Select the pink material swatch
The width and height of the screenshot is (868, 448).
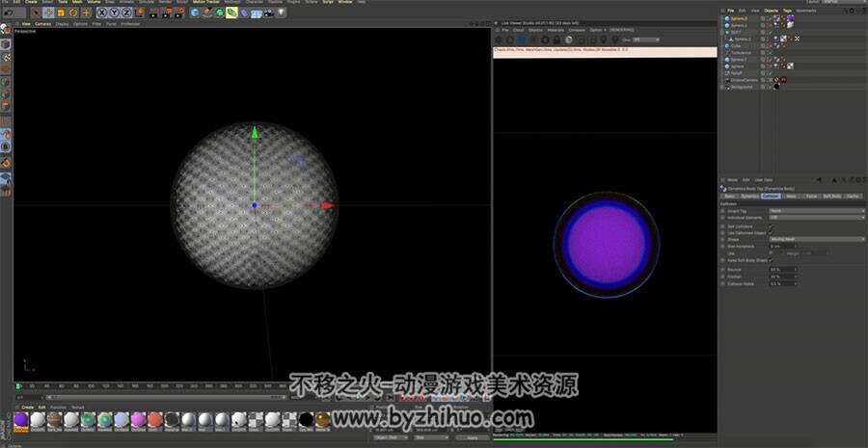pyautogui.click(x=138, y=419)
